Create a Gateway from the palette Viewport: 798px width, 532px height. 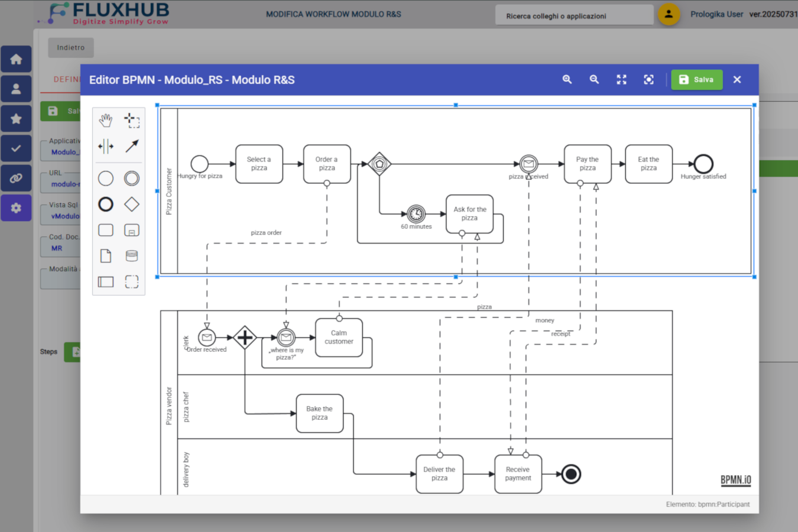click(x=131, y=204)
